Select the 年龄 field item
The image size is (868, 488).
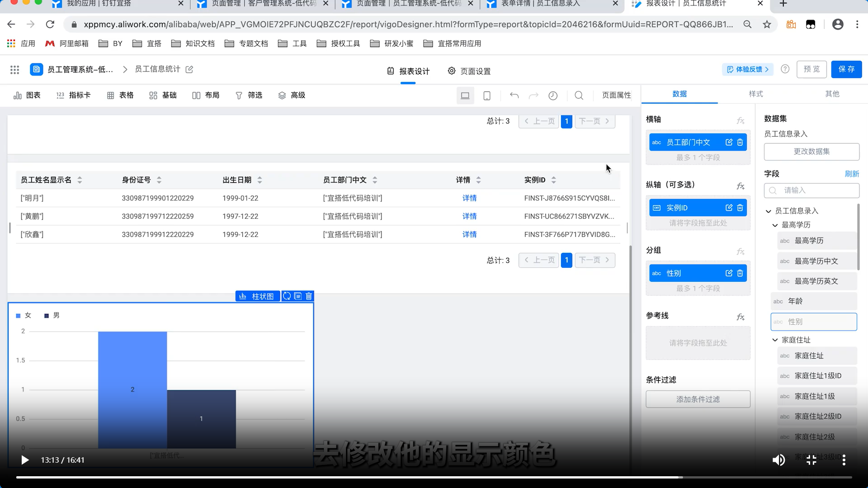813,301
